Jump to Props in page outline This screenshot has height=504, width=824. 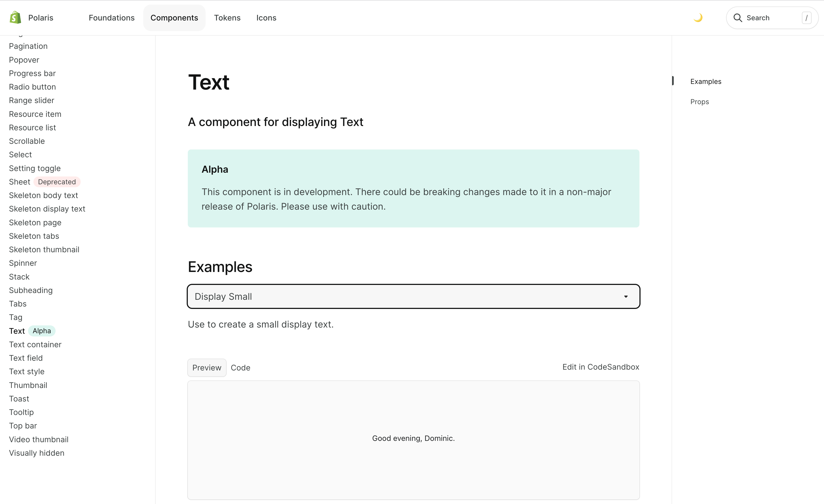(699, 102)
